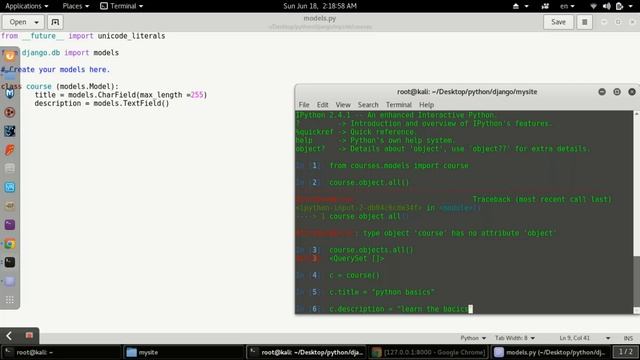Click the Open button in gedit
Image resolution: width=640 pixels, height=360 pixels.
pyautogui.click(x=18, y=22)
